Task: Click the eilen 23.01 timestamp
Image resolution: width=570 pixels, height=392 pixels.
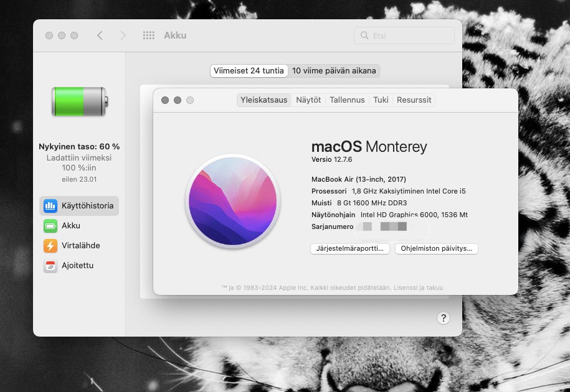Action: pos(79,179)
